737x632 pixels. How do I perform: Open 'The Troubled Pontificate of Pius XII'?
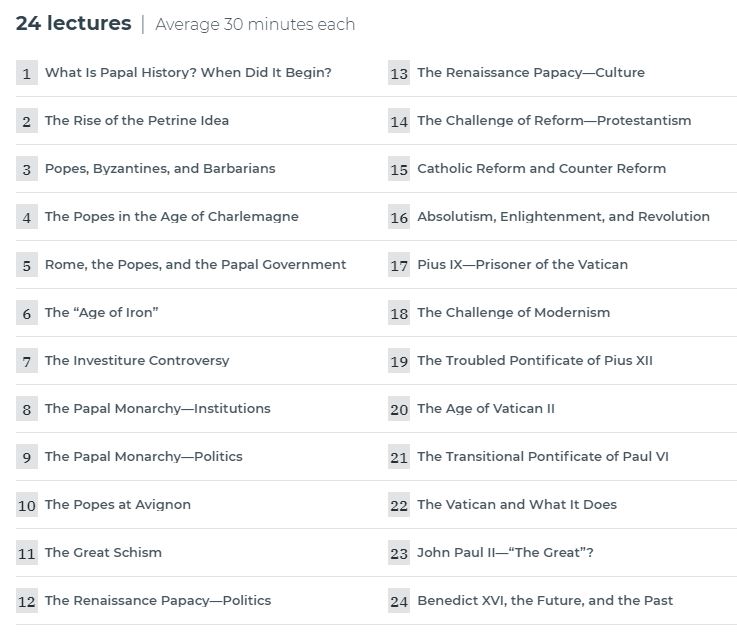point(535,360)
